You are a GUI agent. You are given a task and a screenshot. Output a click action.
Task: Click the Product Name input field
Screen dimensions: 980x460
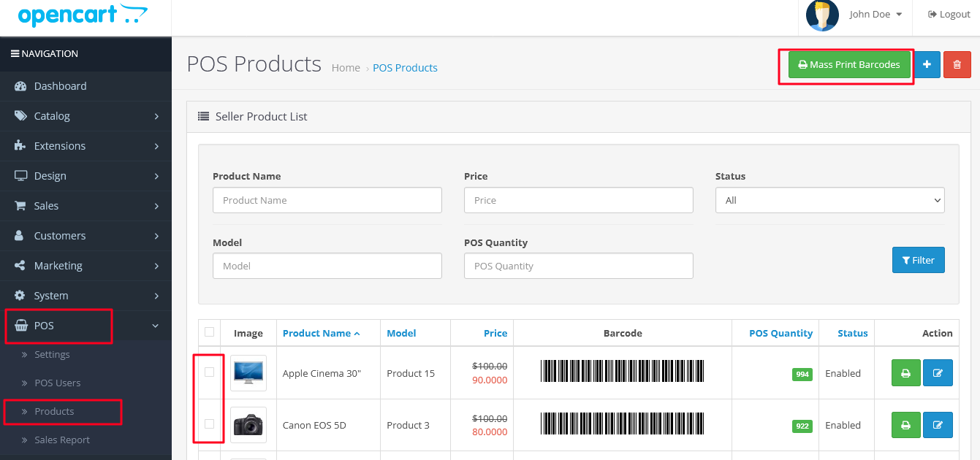coord(327,200)
